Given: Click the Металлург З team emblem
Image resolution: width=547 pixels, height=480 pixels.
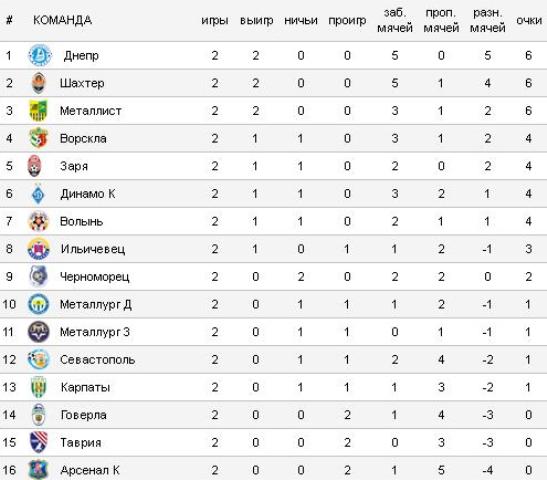Looking at the screenshot, I should click(x=38, y=332).
